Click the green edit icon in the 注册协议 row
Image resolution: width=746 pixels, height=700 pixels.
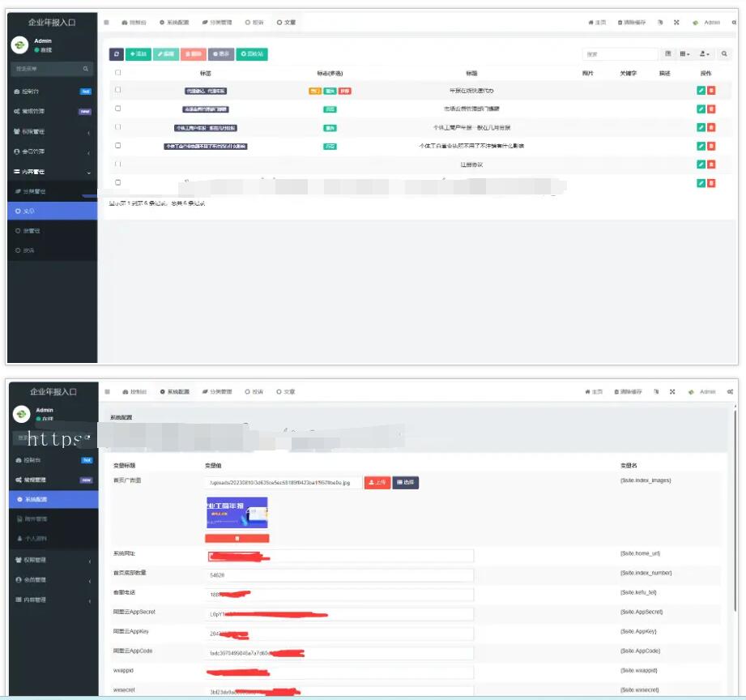[x=701, y=164]
